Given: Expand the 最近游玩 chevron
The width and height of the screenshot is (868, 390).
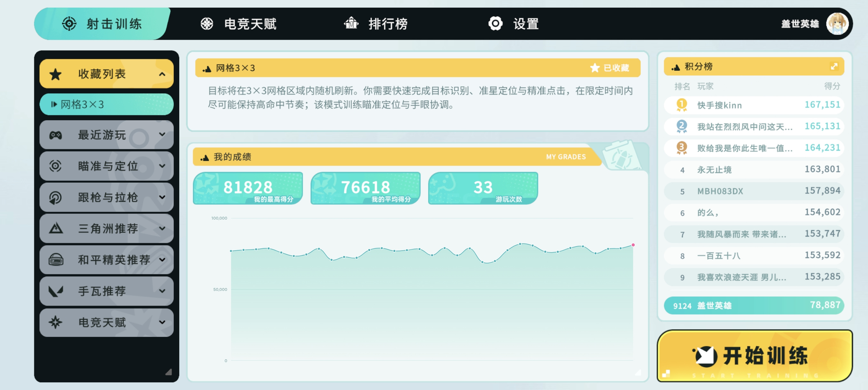Looking at the screenshot, I should (162, 135).
